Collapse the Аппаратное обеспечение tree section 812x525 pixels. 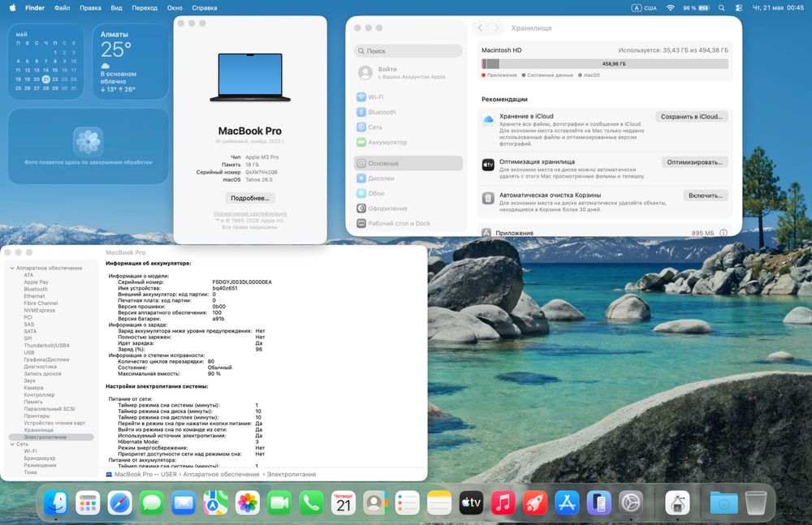tap(12, 269)
